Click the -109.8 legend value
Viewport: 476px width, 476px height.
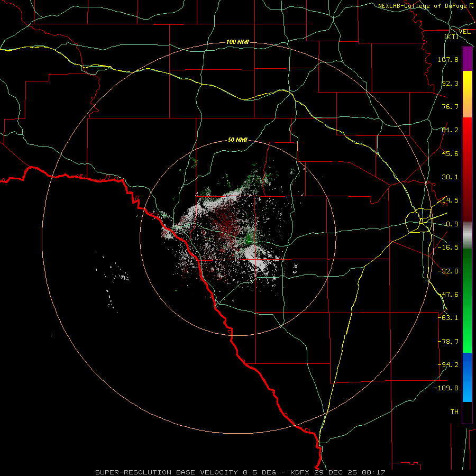(x=446, y=388)
